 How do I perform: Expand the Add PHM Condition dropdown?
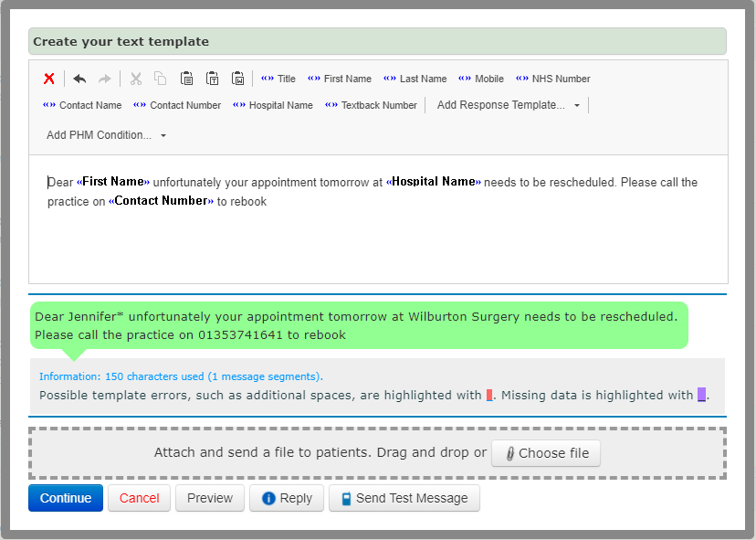(x=106, y=135)
